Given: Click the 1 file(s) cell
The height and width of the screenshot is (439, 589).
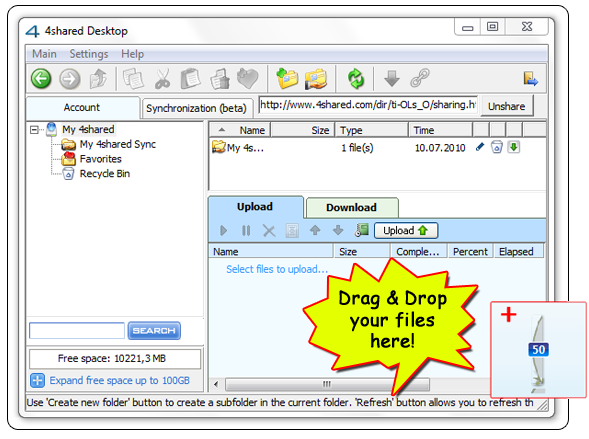Looking at the screenshot, I should coord(357,148).
